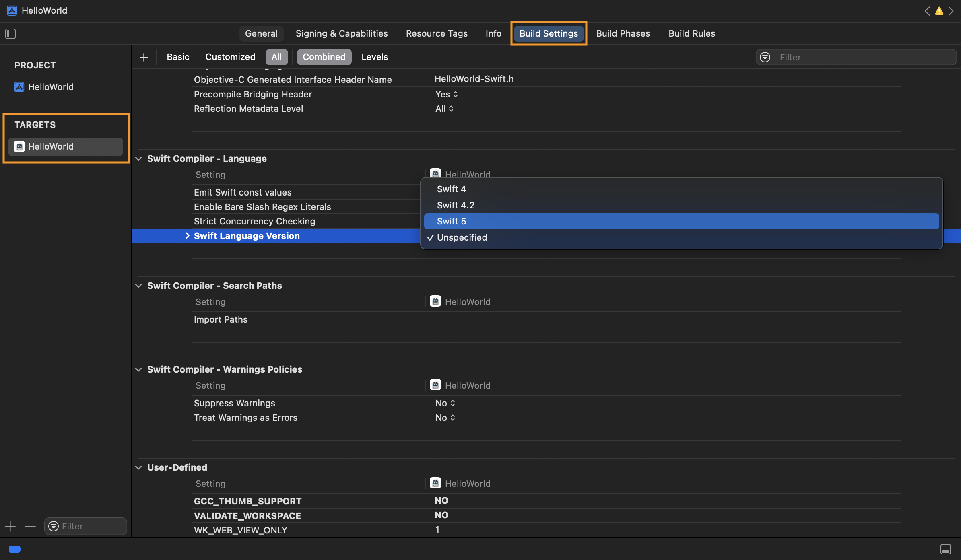Select the HelloWorld project in sidebar

[x=51, y=87]
